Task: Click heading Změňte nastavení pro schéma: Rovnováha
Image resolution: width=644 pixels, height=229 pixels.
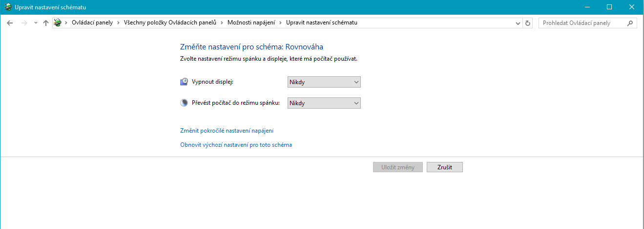Action: [252, 47]
